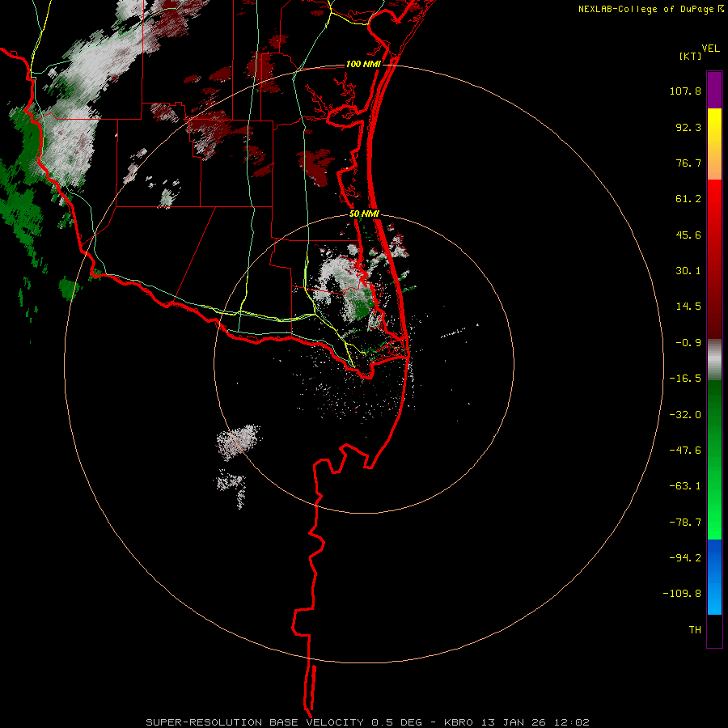This screenshot has width=728, height=728.
Task: Click the black TH segment of the color bar
Action: tap(714, 631)
